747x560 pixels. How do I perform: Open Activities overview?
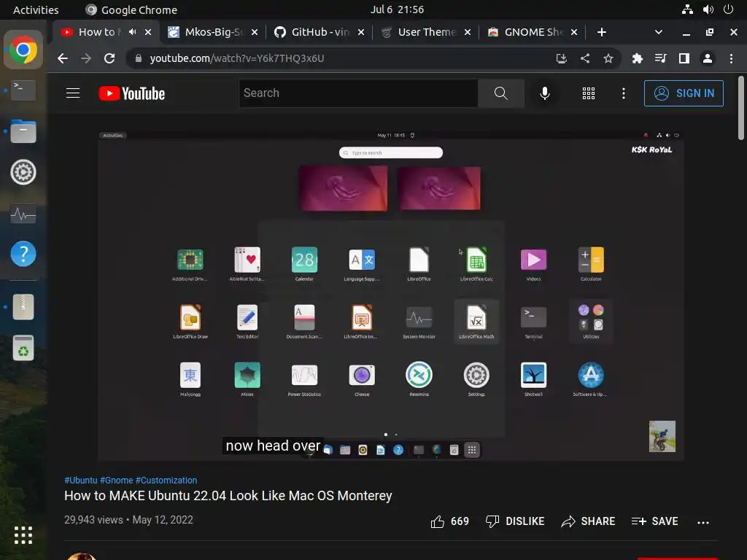36,9
